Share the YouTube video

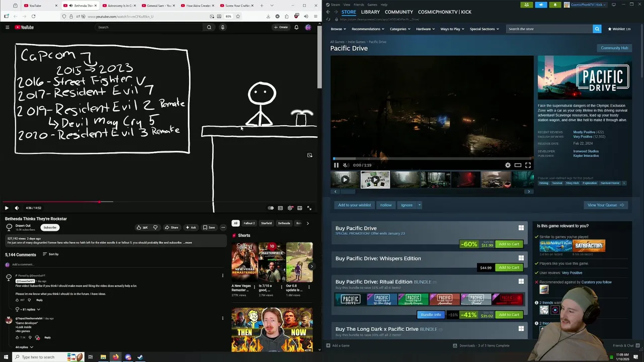[x=172, y=227]
